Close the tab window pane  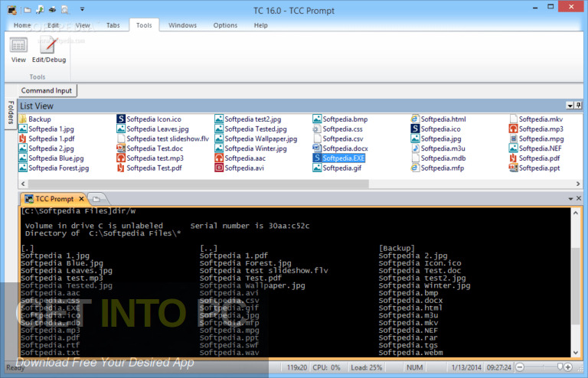pyautogui.click(x=579, y=198)
